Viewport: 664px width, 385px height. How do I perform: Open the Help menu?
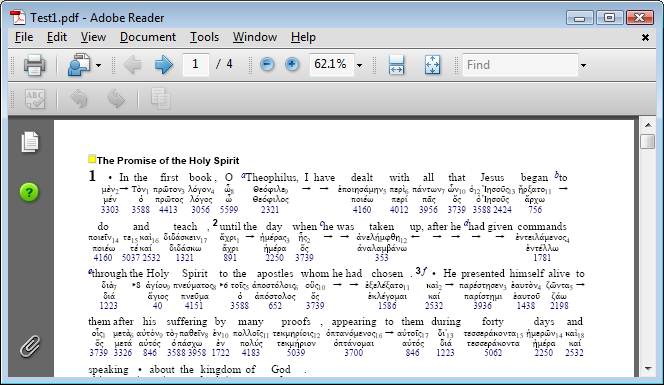(x=303, y=37)
